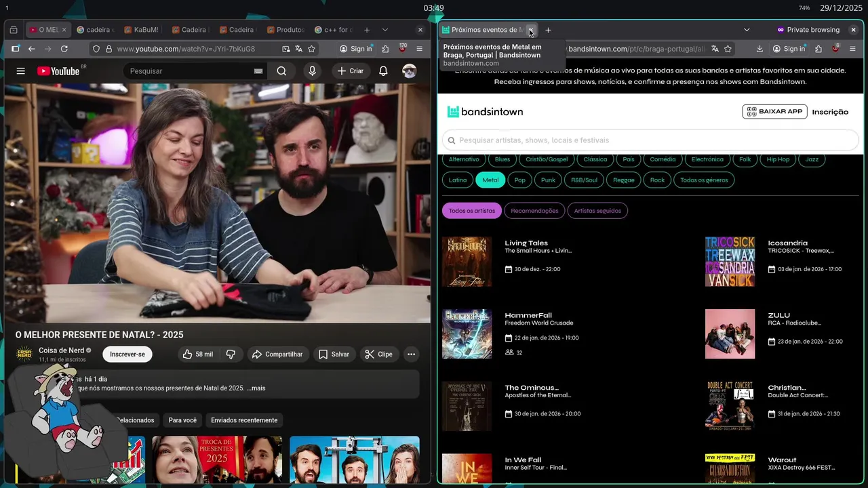Translate the Bandsintown page
The width and height of the screenshot is (868, 488).
click(715, 49)
